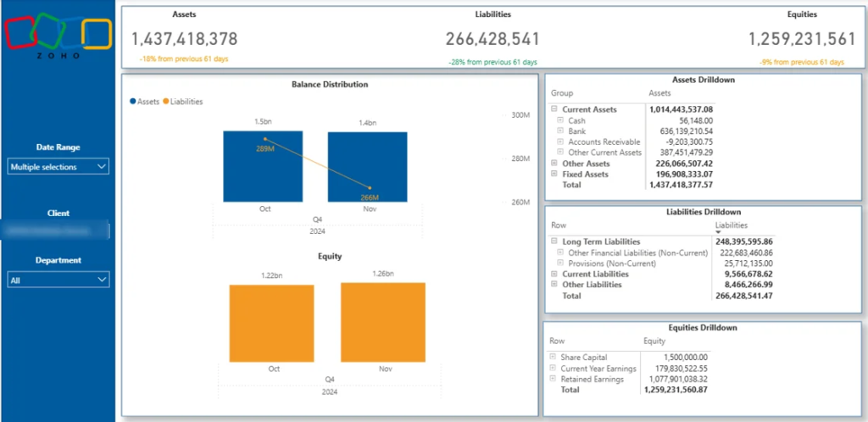Click the Oct blue Assets bar
This screenshot has height=422, width=868.
coord(263,166)
